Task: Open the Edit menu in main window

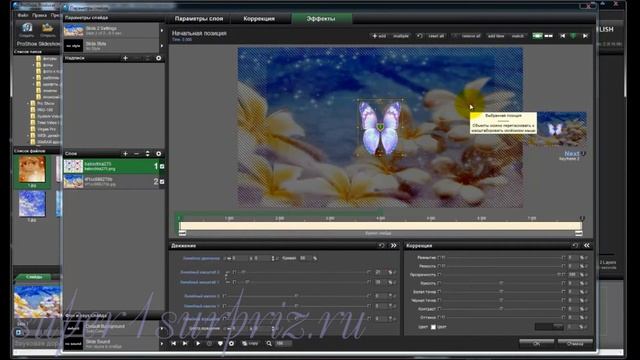Action: pos(39,15)
